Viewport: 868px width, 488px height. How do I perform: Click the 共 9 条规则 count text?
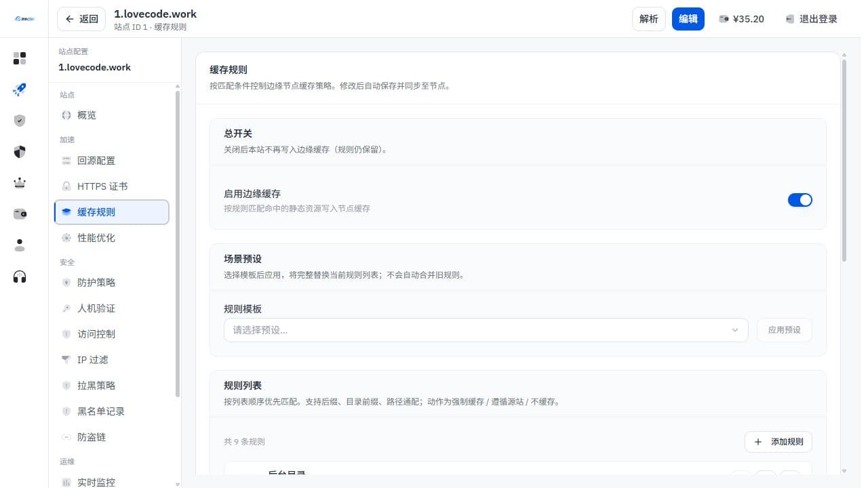coord(244,442)
